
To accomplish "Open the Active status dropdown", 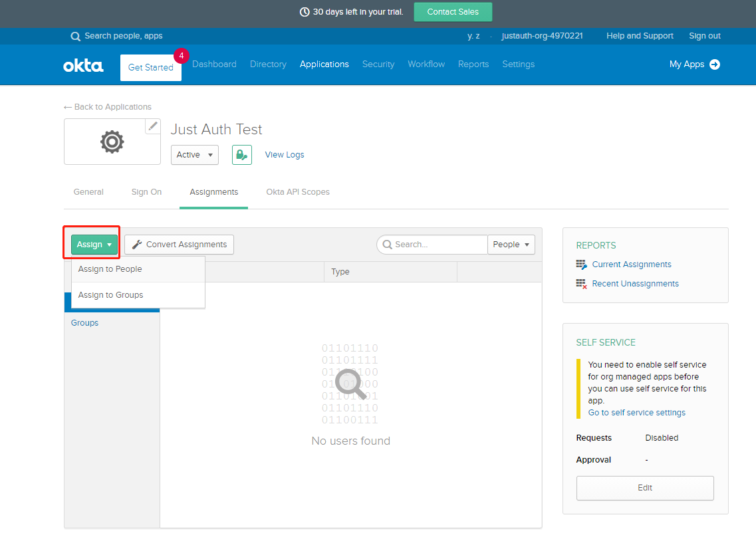I will click(x=195, y=155).
